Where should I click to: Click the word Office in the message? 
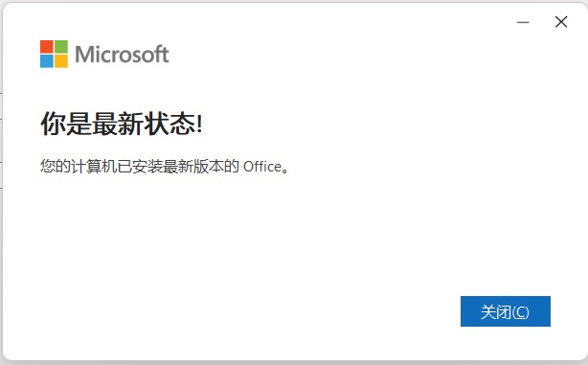pyautogui.click(x=262, y=166)
